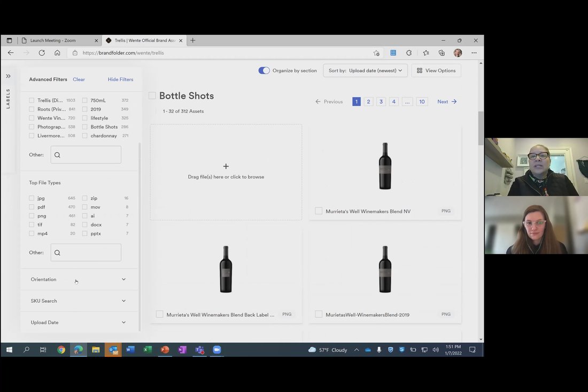Toggle Organize by section switch
The height and width of the screenshot is (392, 588).
point(264,70)
